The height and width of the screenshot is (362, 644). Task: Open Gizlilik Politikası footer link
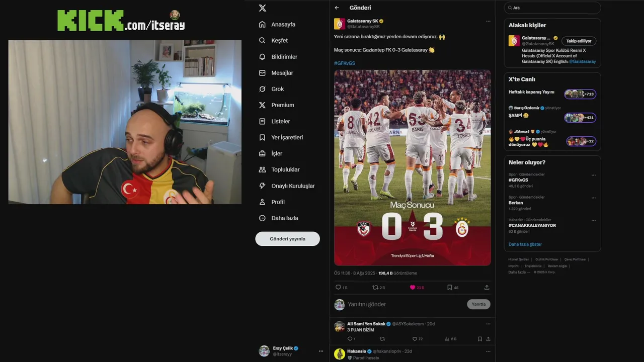tap(547, 259)
